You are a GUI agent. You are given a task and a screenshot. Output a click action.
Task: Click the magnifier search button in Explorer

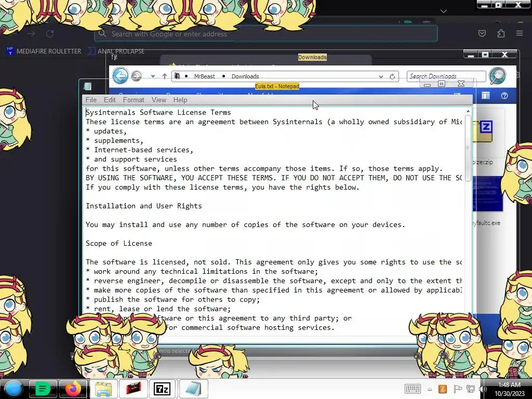(498, 76)
